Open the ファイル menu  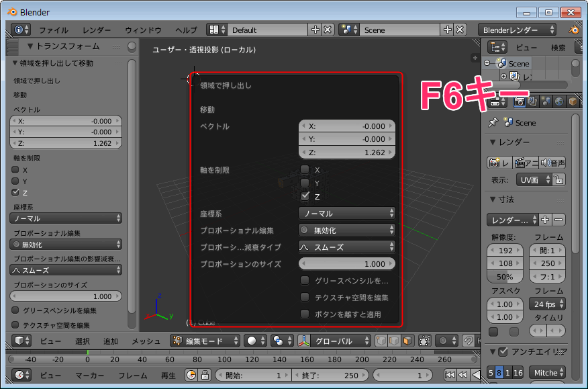click(x=54, y=30)
